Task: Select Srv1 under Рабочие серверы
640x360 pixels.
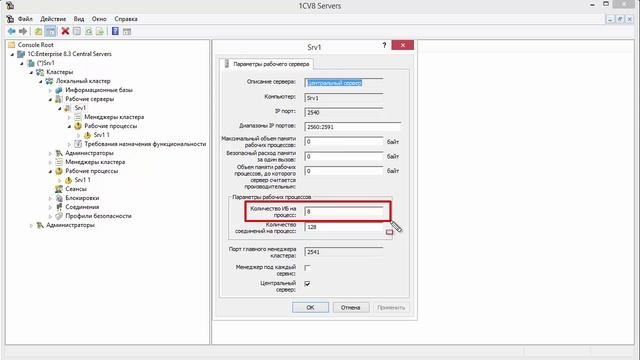Action: pos(80,108)
